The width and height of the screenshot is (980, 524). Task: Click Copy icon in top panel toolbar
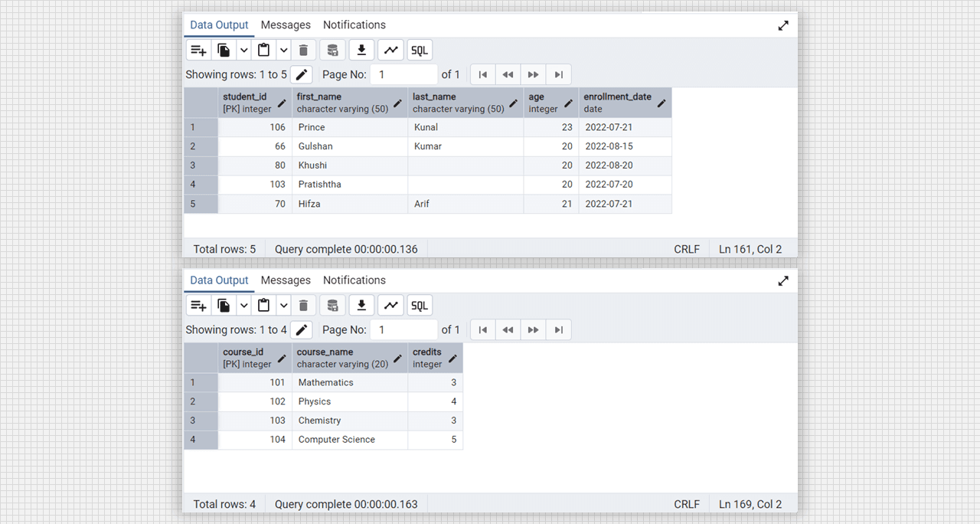(x=224, y=51)
